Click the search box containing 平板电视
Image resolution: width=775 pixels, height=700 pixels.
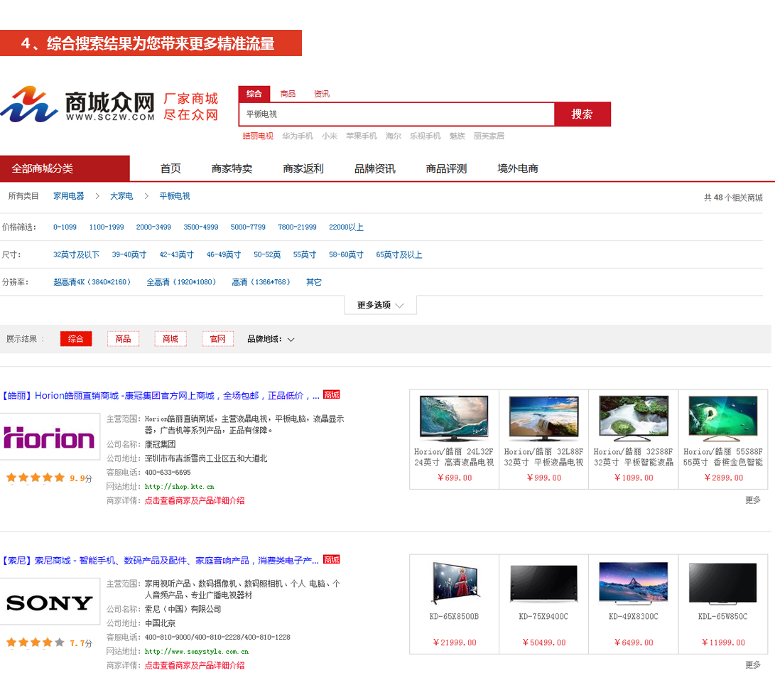click(x=396, y=114)
